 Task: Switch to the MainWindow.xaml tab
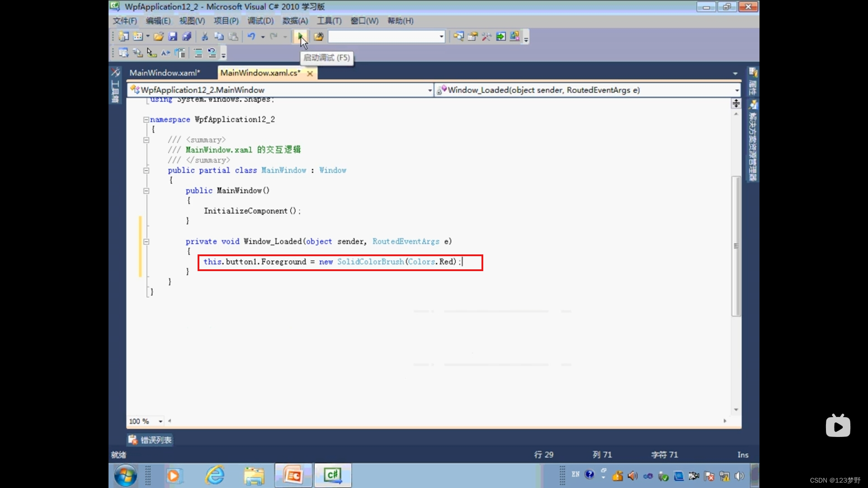[x=165, y=73]
